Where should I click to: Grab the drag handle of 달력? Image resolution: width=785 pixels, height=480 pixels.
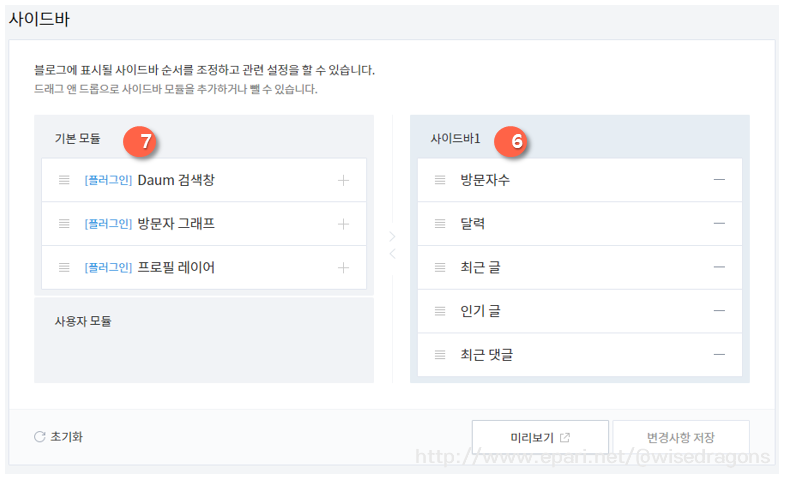pyautogui.click(x=440, y=223)
